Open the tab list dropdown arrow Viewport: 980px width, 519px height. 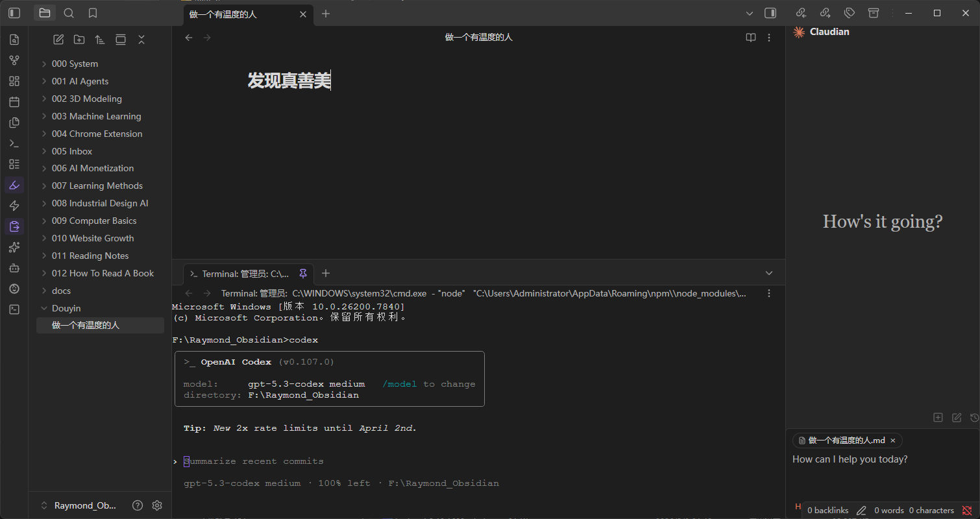pyautogui.click(x=750, y=14)
